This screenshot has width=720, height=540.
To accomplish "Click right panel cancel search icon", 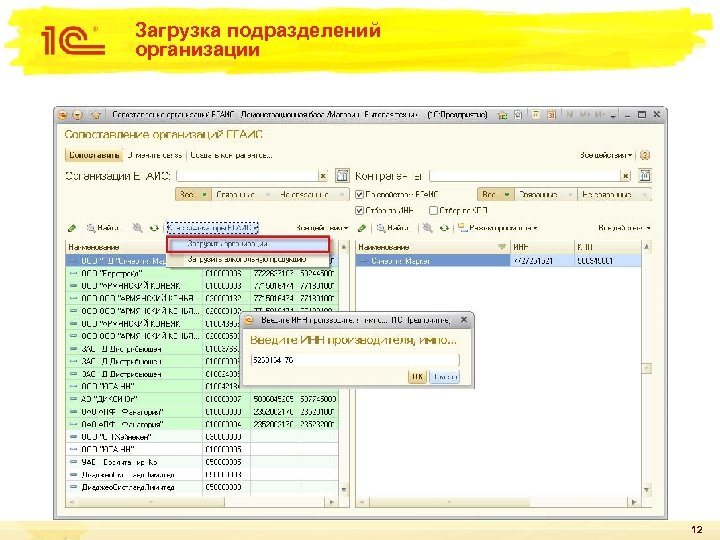I will (428, 228).
